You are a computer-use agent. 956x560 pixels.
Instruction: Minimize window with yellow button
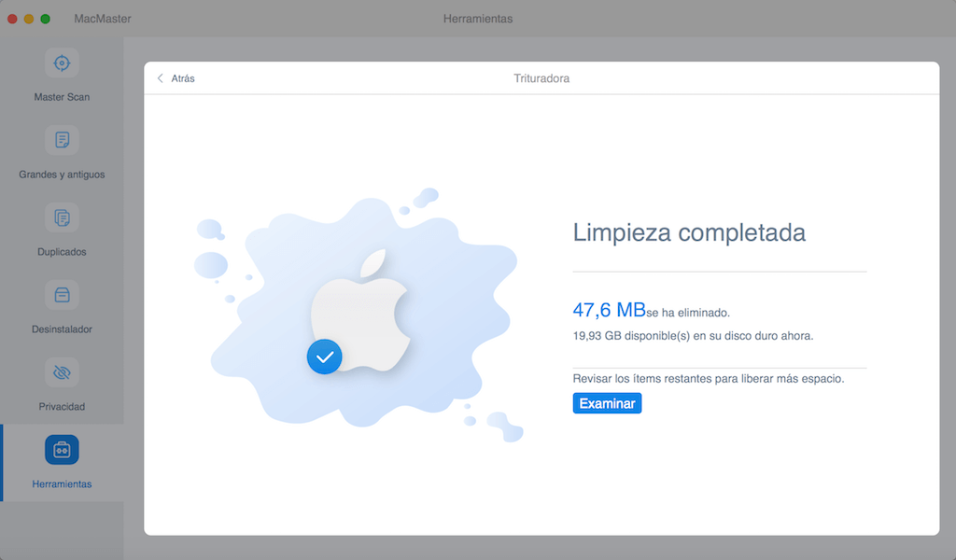[29, 19]
